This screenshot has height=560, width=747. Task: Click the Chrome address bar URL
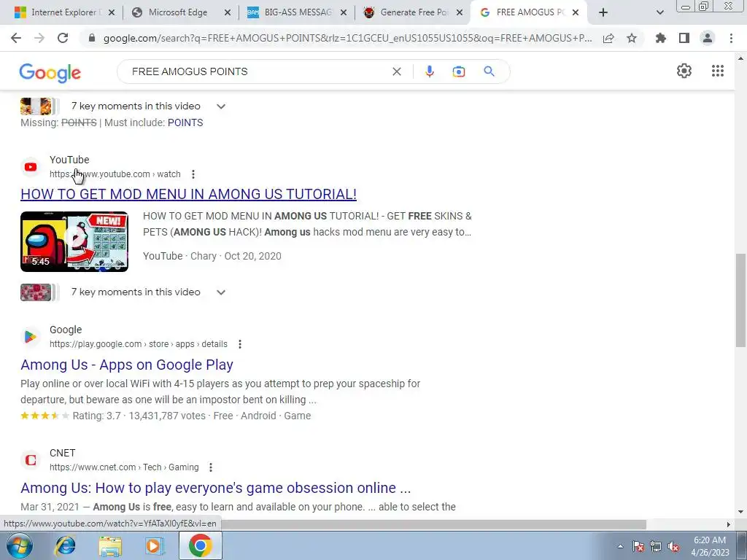pos(348,38)
